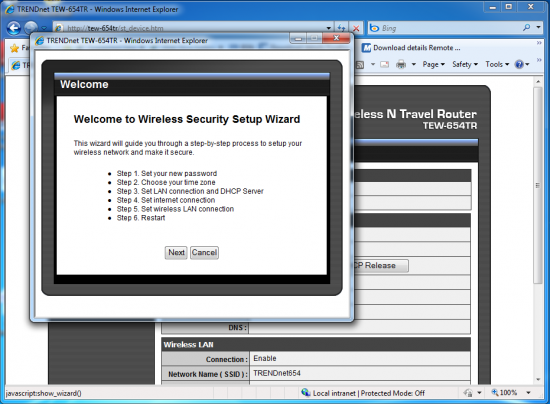Screen dimensions: 550x404
Task: Open Download details Remote favorites link
Action: (411, 48)
